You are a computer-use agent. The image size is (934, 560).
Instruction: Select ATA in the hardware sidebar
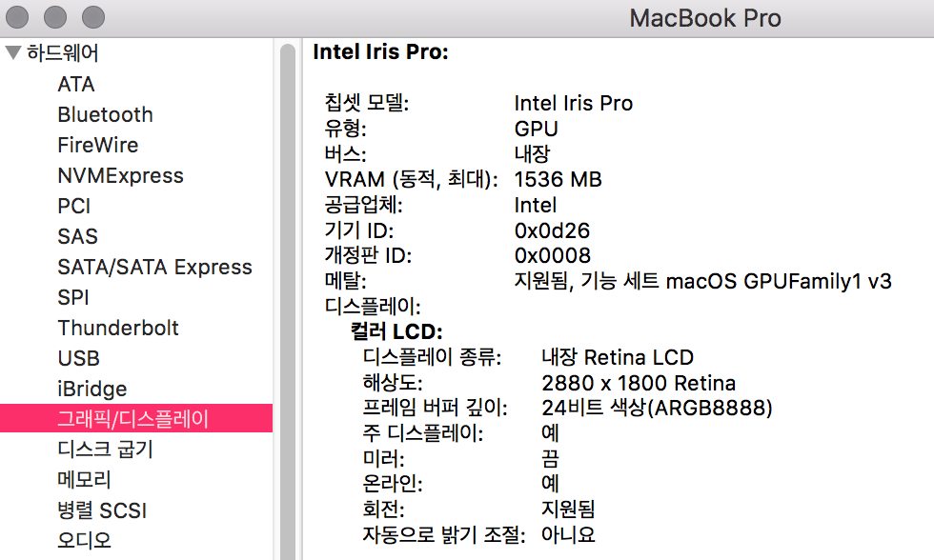click(76, 84)
